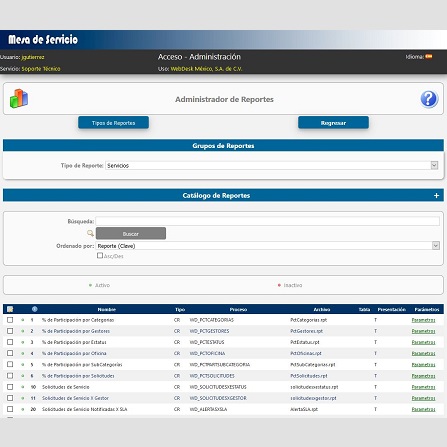This screenshot has height=447, width=447.
Task: Open the Ordenado por dropdown
Action: pyautogui.click(x=267, y=246)
